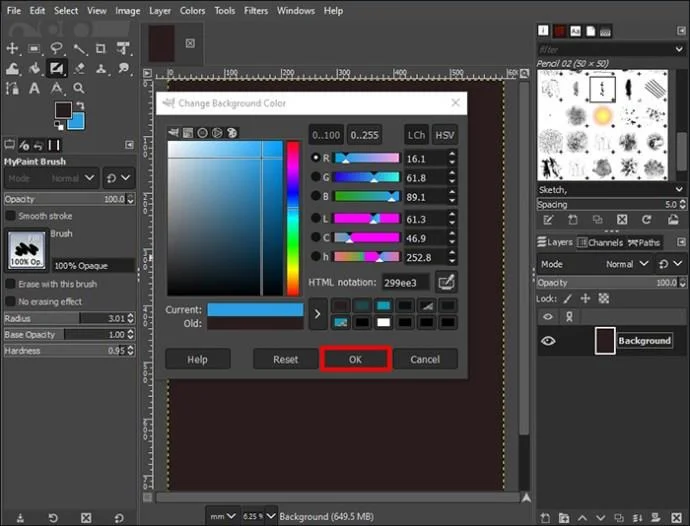Click the Lock pixels brush icon
This screenshot has height=526, width=690.
click(568, 299)
